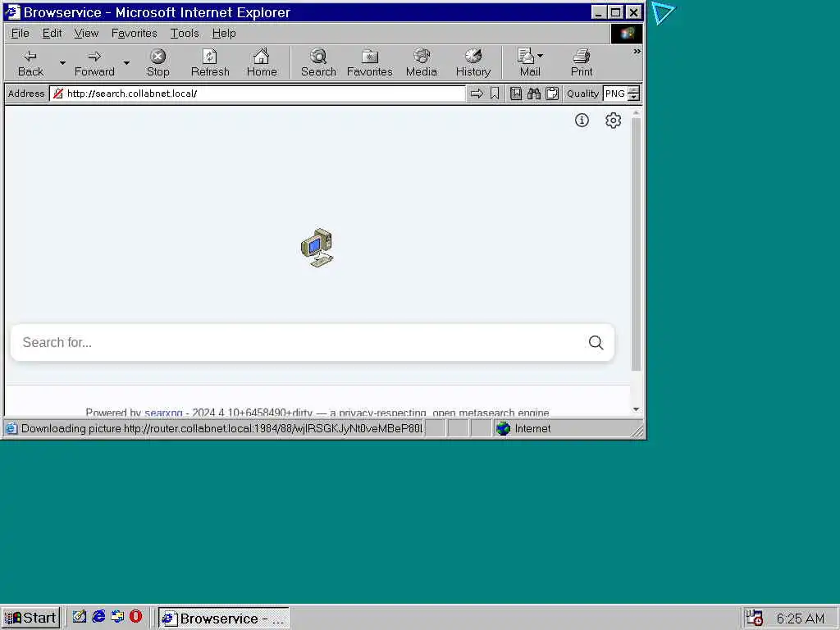Open search preferences gear icon
The width and height of the screenshot is (840, 630).
[x=613, y=120]
